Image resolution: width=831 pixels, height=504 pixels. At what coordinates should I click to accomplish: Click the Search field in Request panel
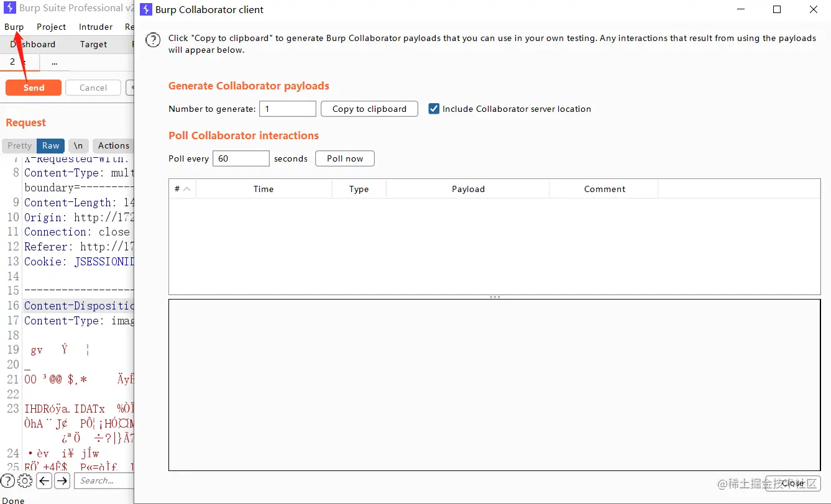[x=104, y=480]
